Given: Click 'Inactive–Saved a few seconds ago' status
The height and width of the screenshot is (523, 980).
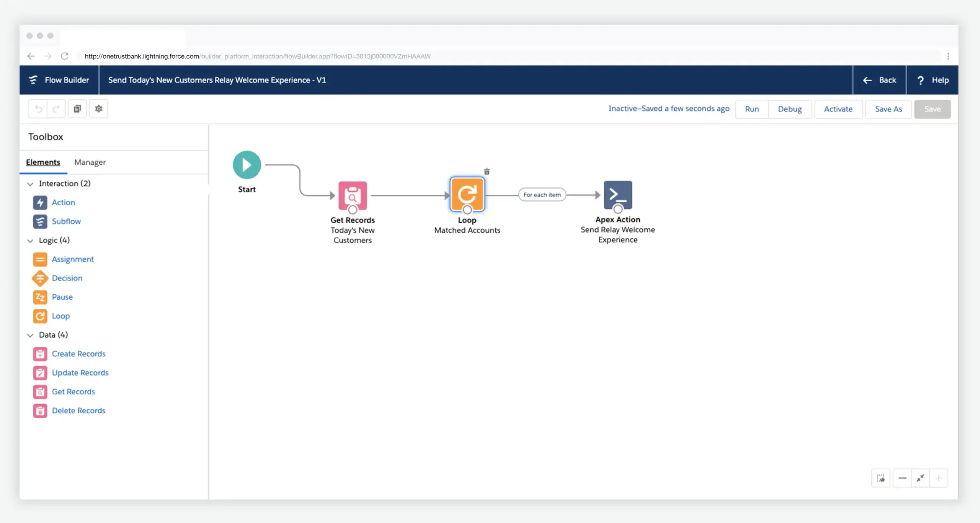Looking at the screenshot, I should [669, 109].
